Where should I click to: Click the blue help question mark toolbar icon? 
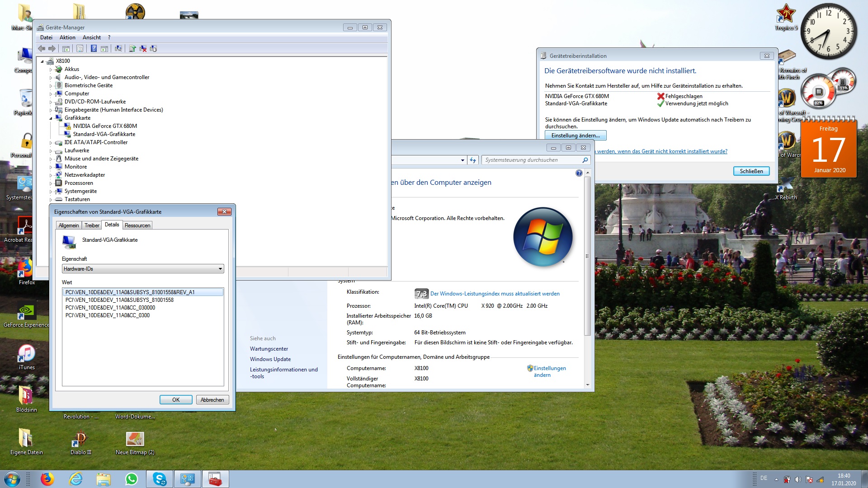pos(94,48)
